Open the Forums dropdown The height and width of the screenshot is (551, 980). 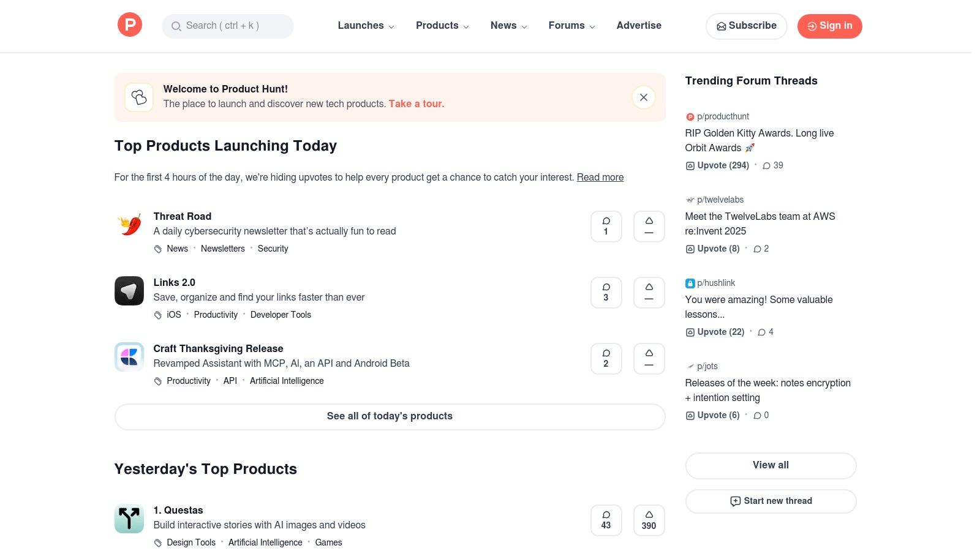pos(570,26)
